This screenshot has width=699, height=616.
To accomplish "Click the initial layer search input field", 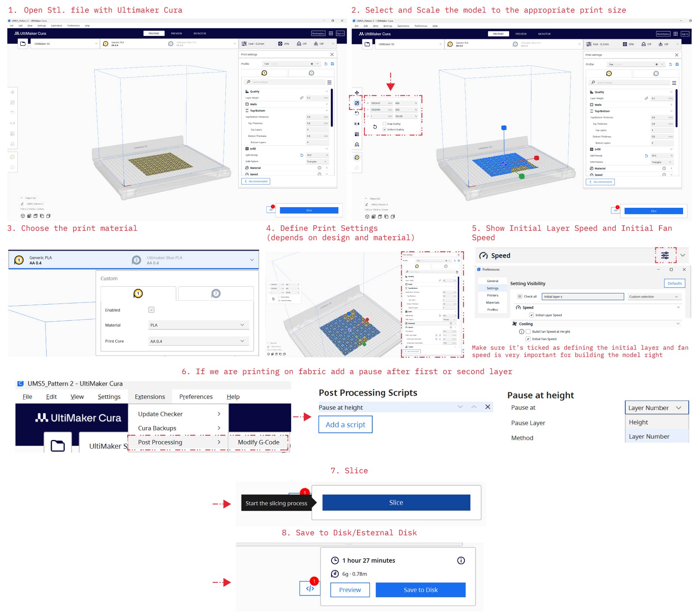I will pos(582,297).
